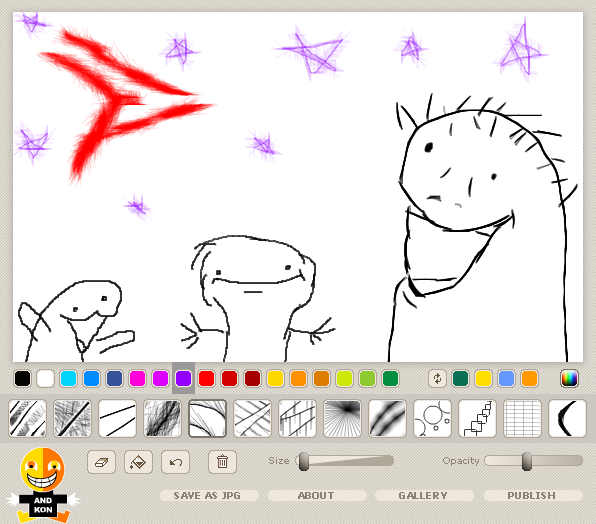Select the eraser tool
Screen dimensions: 596x524
point(101,462)
